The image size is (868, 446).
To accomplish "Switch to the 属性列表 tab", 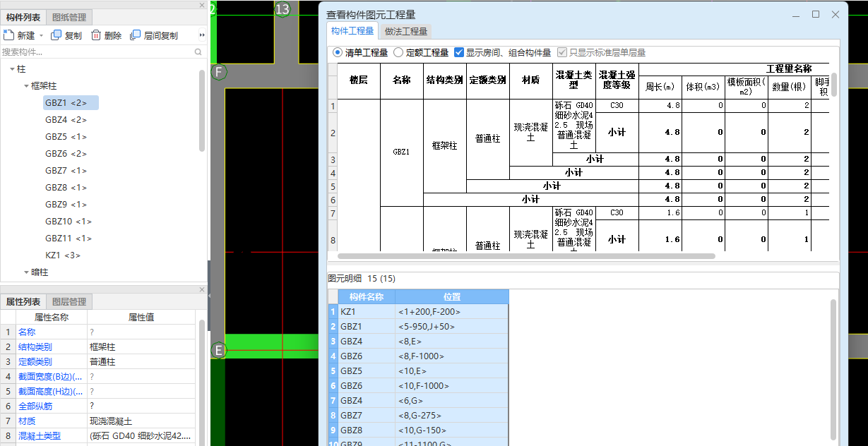I will [23, 301].
